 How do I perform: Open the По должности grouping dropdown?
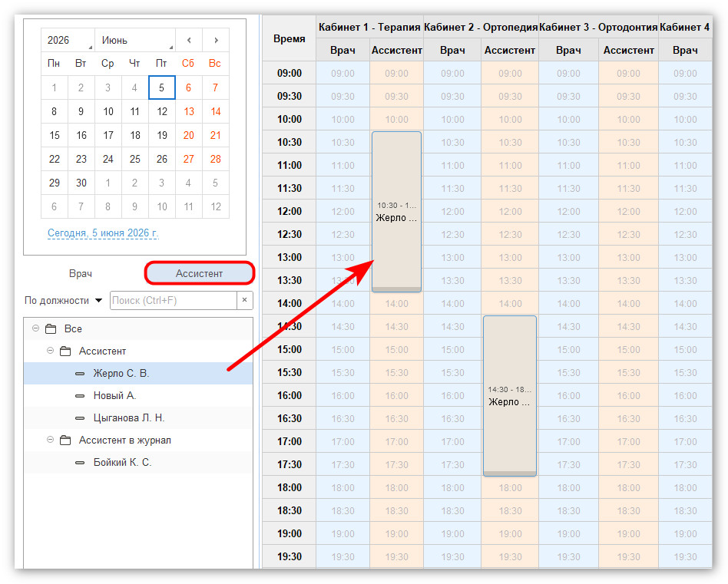[x=63, y=301]
